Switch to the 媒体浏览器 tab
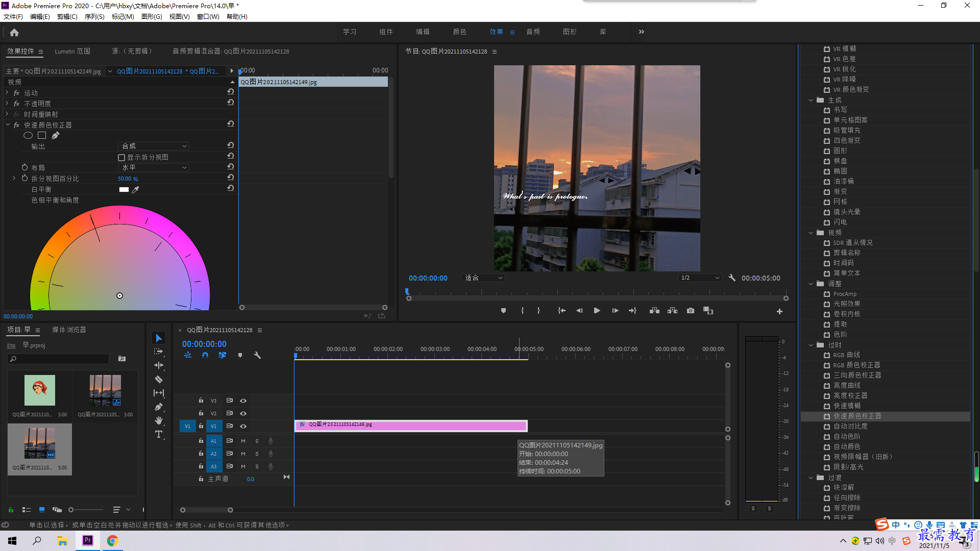Image resolution: width=980 pixels, height=551 pixels. 69,330
